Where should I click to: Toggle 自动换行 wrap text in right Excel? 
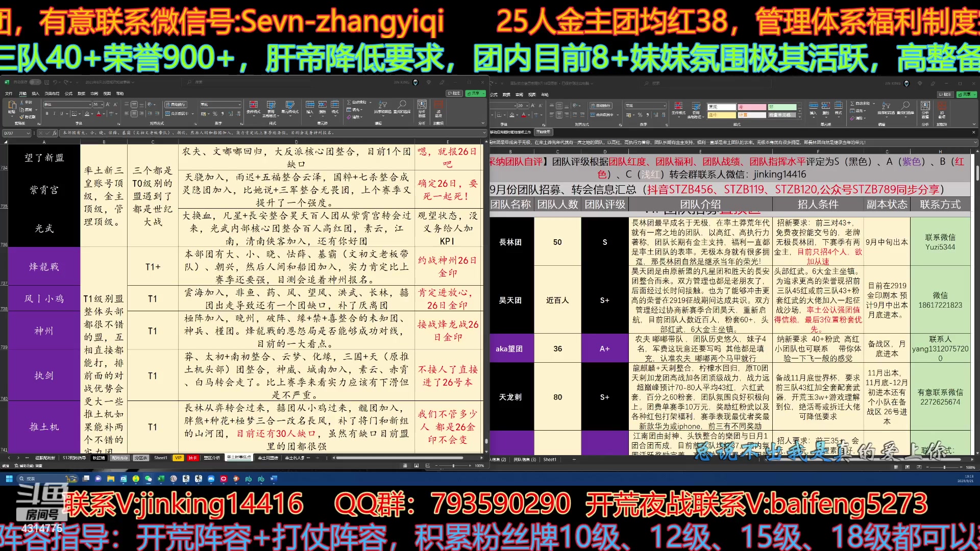601,106
